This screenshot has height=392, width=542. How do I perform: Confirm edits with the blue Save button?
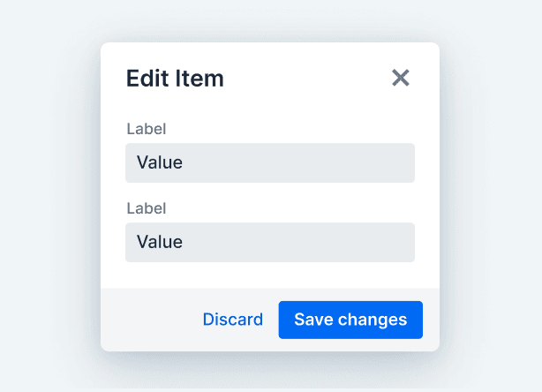click(x=350, y=320)
